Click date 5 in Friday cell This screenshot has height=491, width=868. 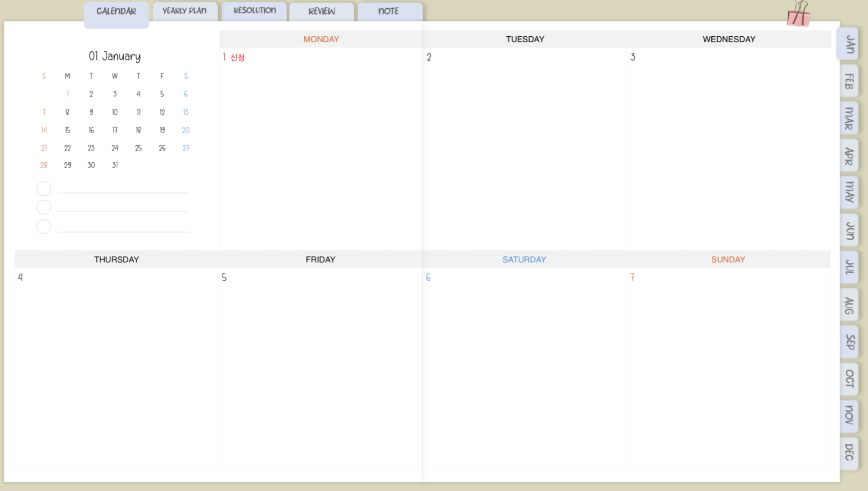(224, 277)
